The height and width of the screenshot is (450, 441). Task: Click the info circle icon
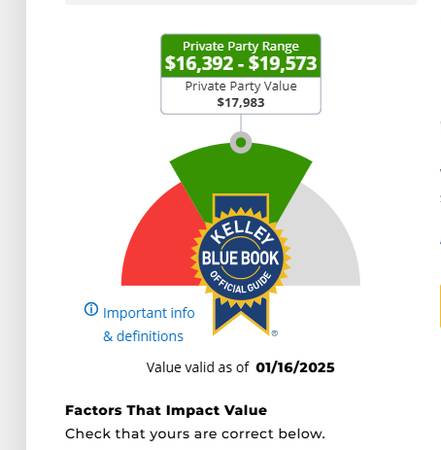click(91, 309)
